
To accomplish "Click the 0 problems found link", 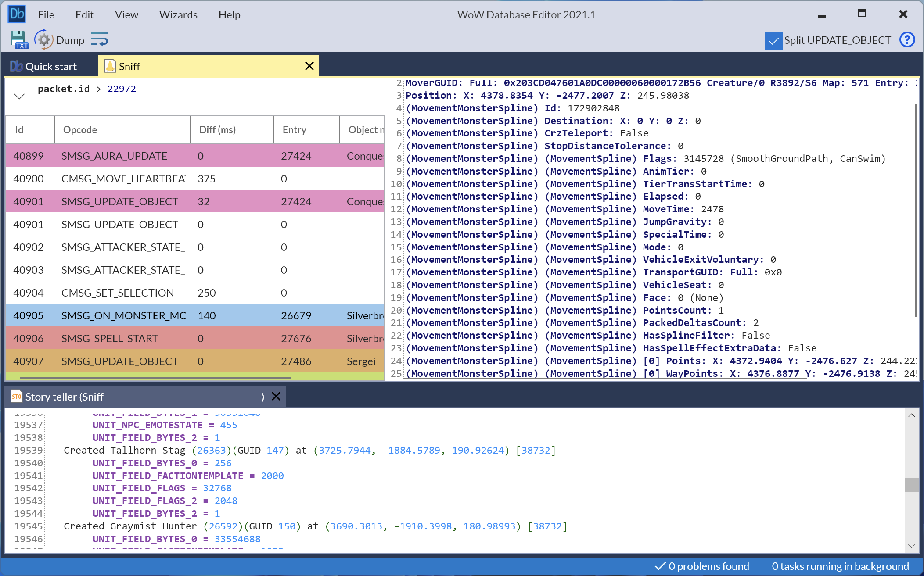I will point(709,566).
